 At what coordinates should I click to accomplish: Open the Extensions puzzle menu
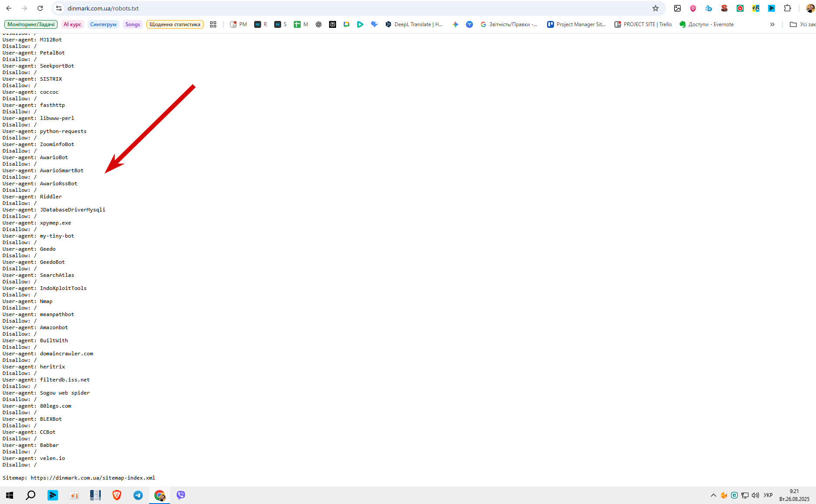[787, 8]
